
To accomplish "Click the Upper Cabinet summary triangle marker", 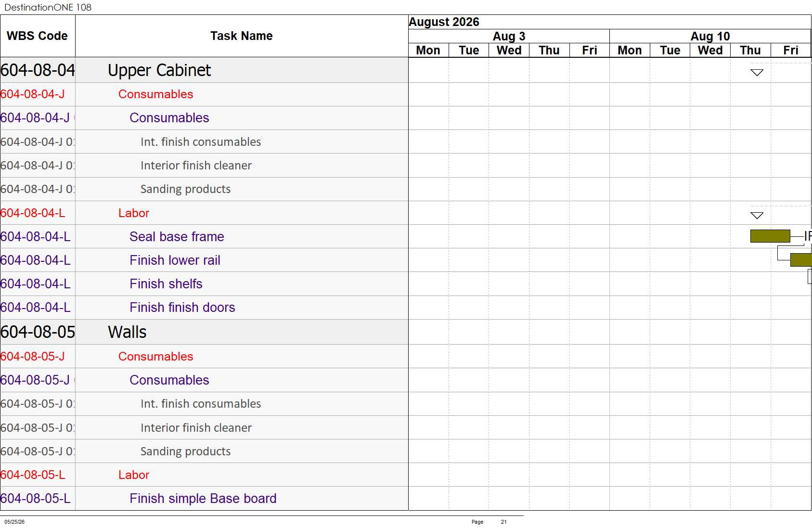I will tap(757, 73).
